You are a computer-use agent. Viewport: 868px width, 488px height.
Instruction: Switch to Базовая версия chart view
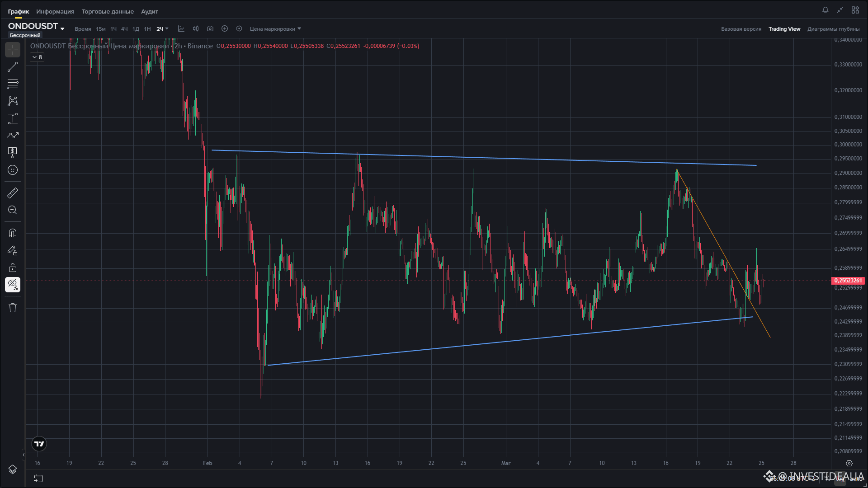(741, 29)
